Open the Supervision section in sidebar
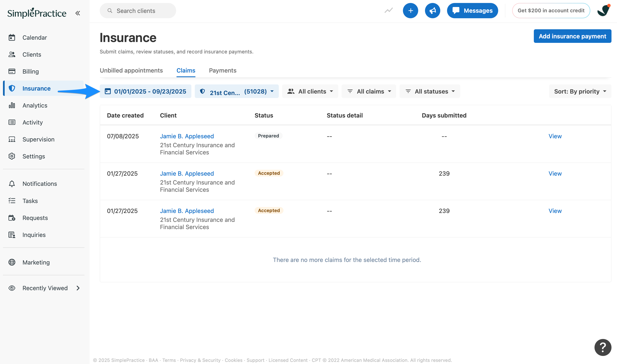The height and width of the screenshot is (364, 617). tap(38, 139)
